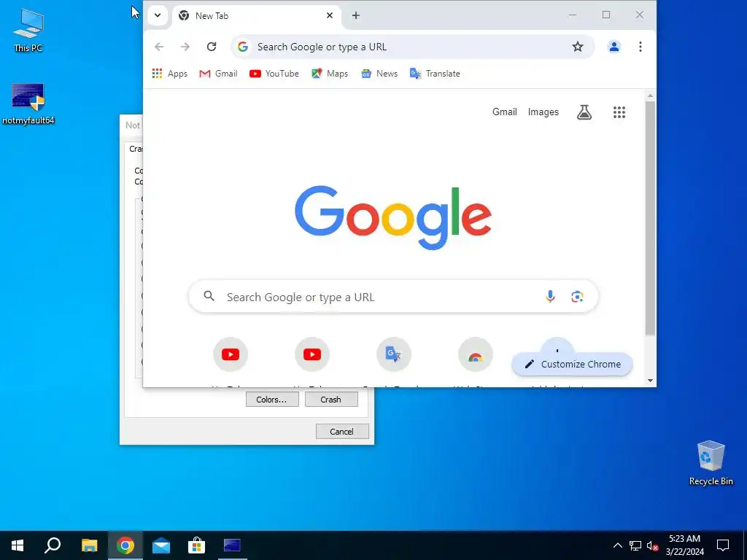Viewport: 747px width, 560px height.
Task: Search by image with Lens icon
Action: coord(578,297)
